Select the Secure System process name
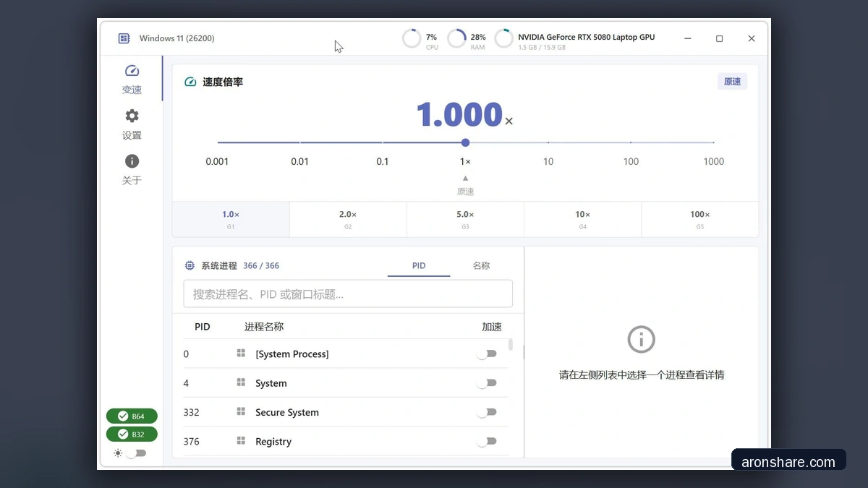Screen dimensions: 868x488 click(287, 412)
